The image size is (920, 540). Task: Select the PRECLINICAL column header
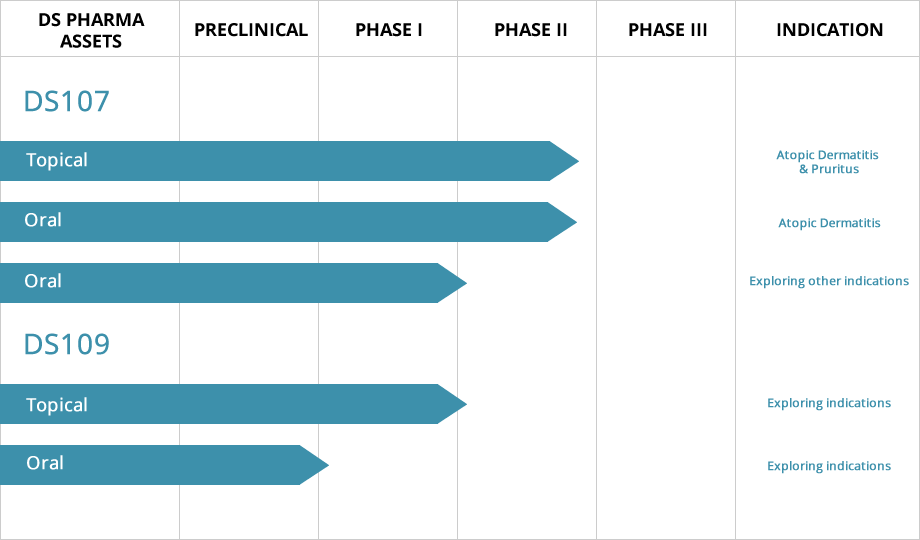pos(251,29)
